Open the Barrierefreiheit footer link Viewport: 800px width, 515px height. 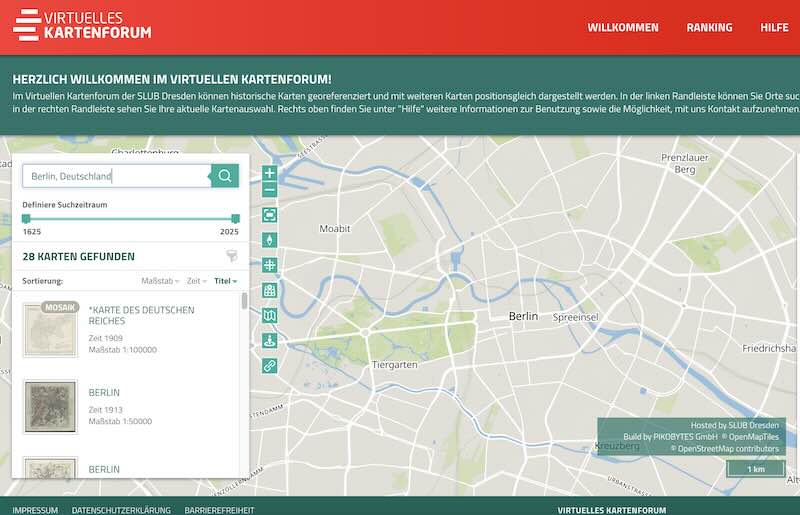(219, 510)
